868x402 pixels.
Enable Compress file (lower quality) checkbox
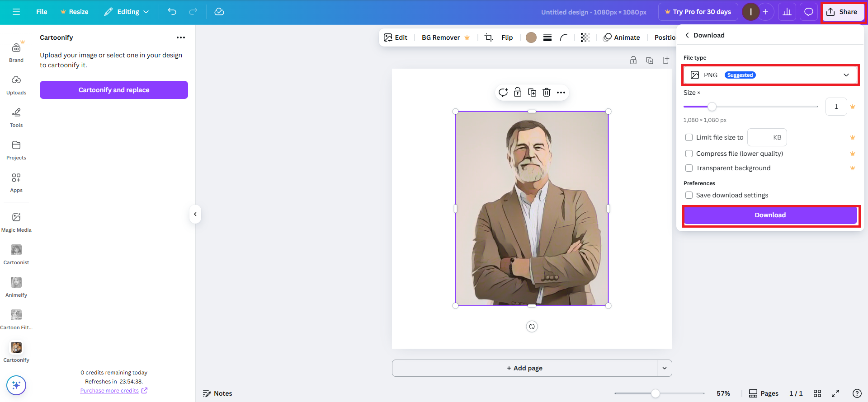[689, 154]
